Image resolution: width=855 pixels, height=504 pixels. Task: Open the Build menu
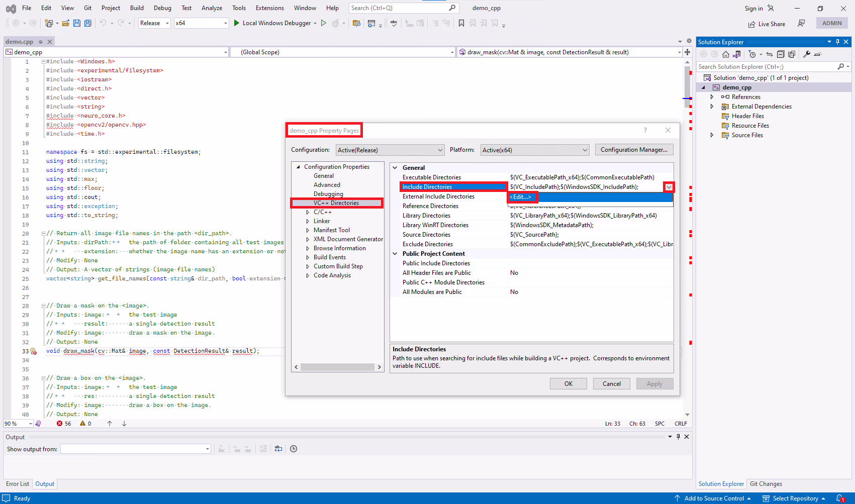coord(137,8)
